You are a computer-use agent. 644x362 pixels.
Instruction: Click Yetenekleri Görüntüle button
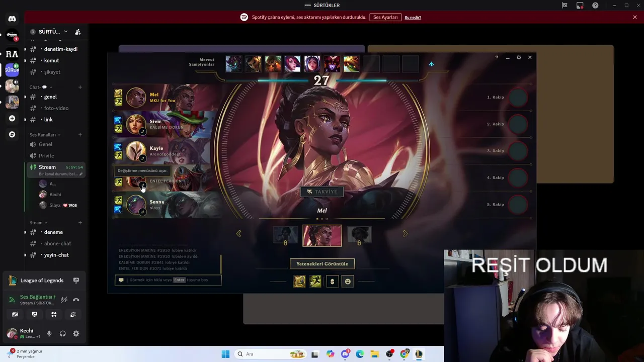[322, 264]
